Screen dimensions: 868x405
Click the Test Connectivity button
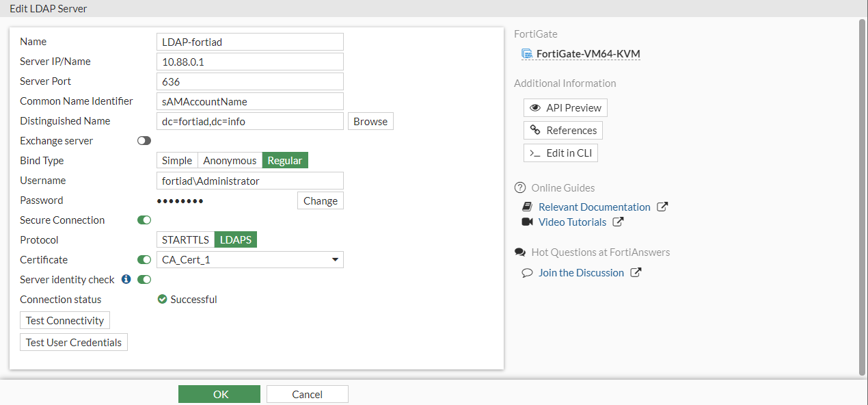[x=65, y=320]
